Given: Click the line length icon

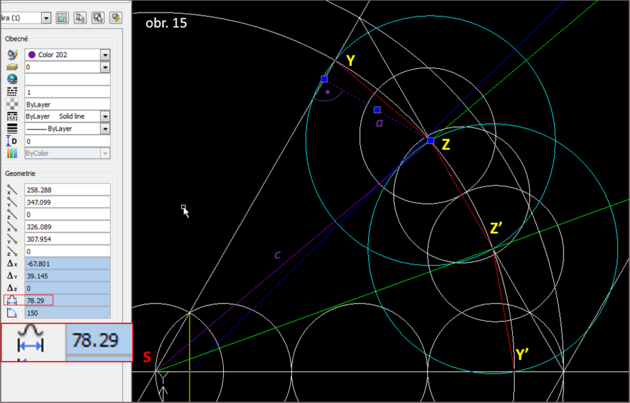Looking at the screenshot, I should 12,301.
